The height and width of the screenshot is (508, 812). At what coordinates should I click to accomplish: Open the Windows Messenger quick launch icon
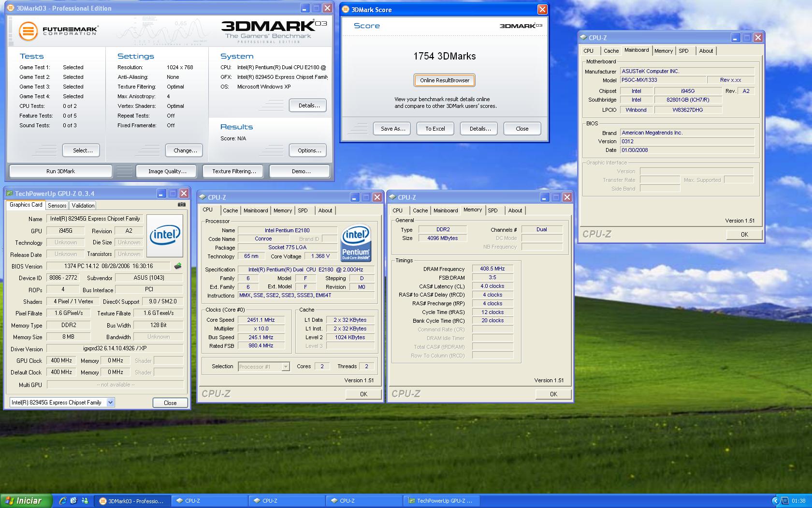pos(85,501)
